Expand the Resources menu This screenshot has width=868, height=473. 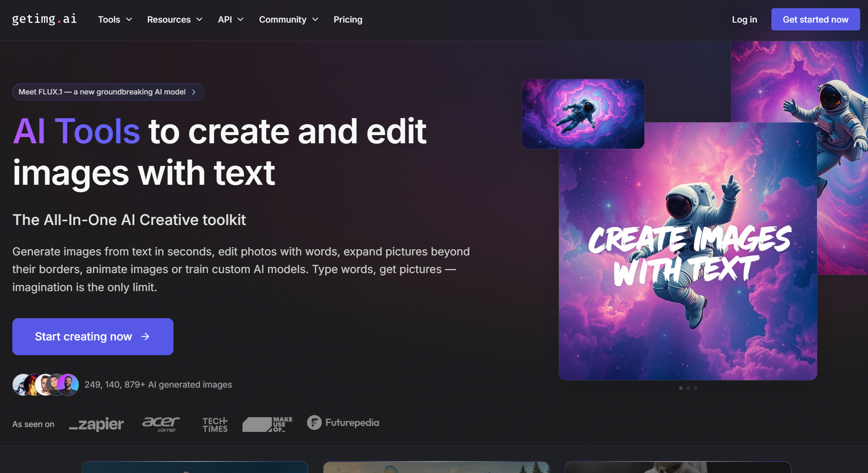175,20
